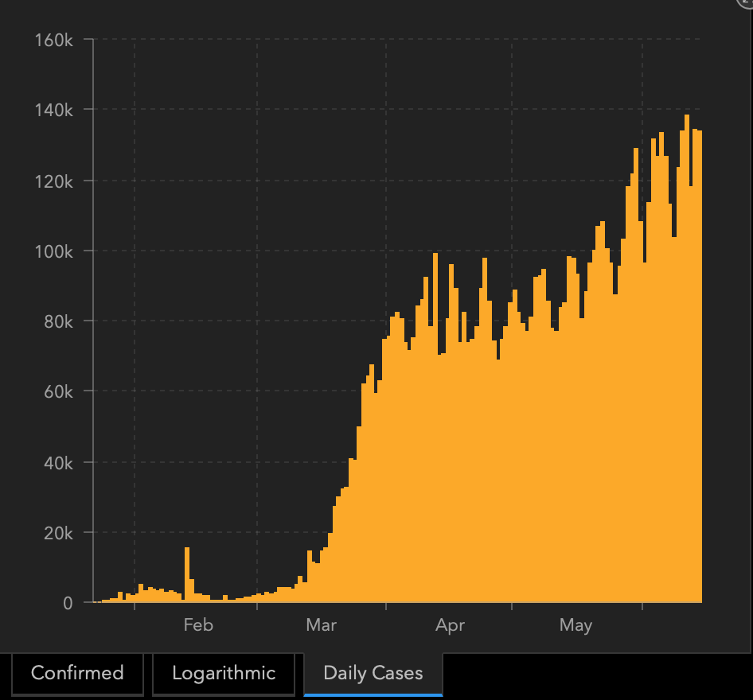This screenshot has height=700, width=753.
Task: Switch to the Confirmed tab
Action: (x=77, y=674)
